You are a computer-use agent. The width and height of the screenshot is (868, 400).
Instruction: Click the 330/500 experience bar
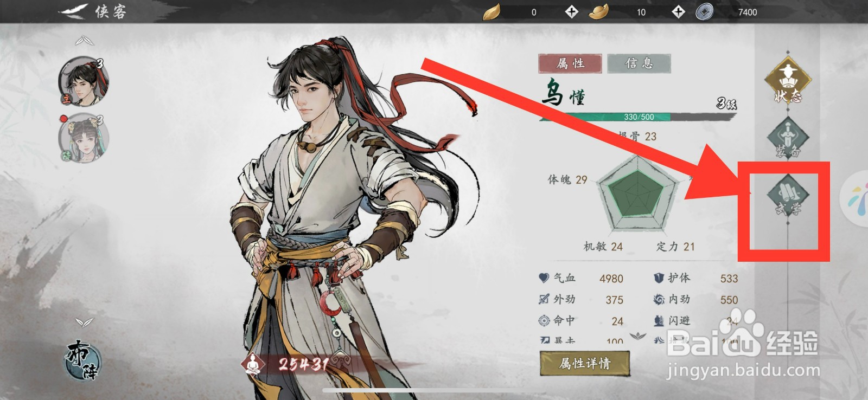click(639, 117)
